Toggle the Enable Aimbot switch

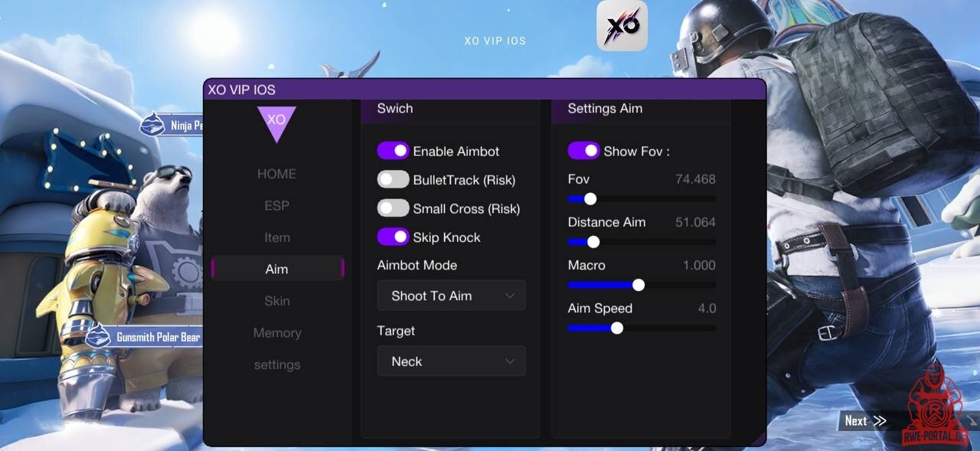tap(393, 151)
